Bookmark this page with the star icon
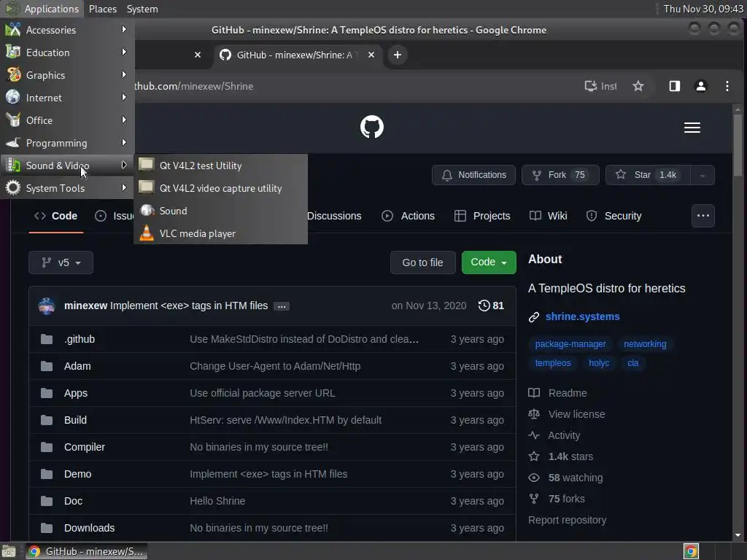Screen dimensions: 747x560 [x=638, y=86]
